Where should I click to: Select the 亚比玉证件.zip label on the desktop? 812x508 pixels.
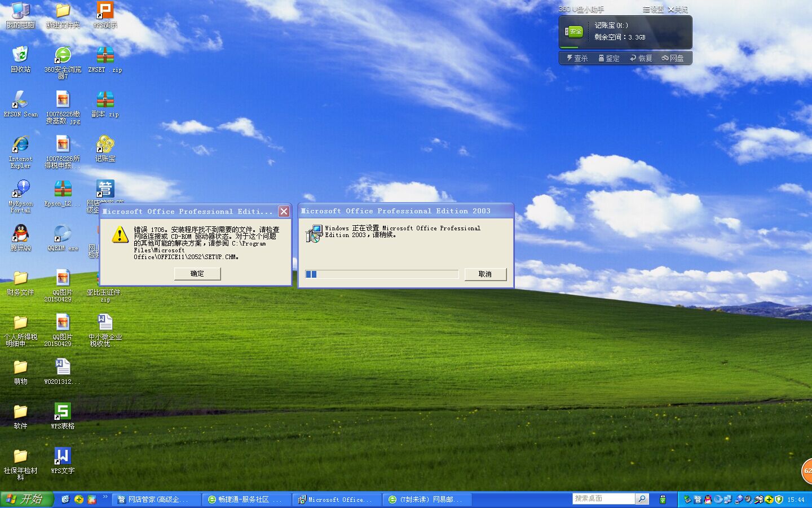pyautogui.click(x=104, y=296)
